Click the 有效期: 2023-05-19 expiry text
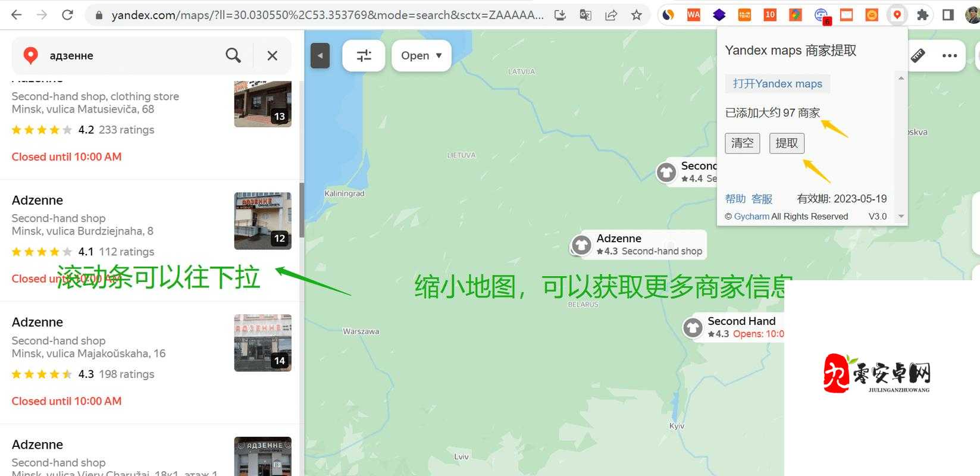980x476 pixels. click(x=842, y=199)
